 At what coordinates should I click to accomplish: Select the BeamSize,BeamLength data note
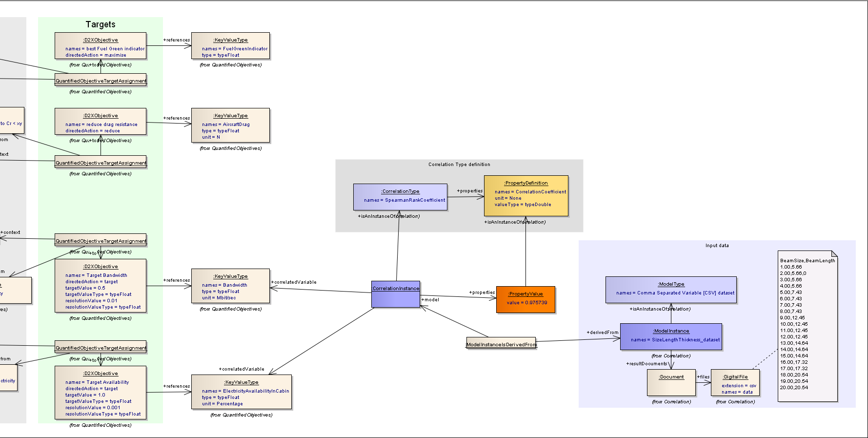(x=807, y=326)
